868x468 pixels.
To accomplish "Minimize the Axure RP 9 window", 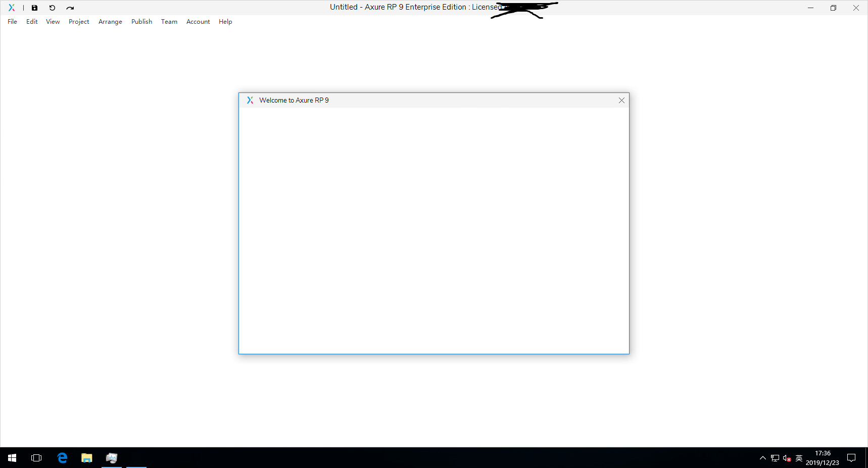I will 810,8.
